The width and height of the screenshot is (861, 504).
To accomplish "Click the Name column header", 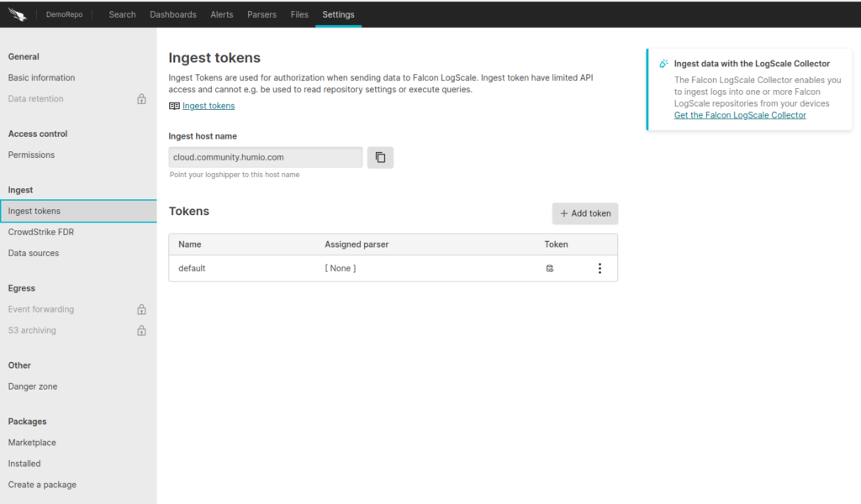I will coord(190,244).
